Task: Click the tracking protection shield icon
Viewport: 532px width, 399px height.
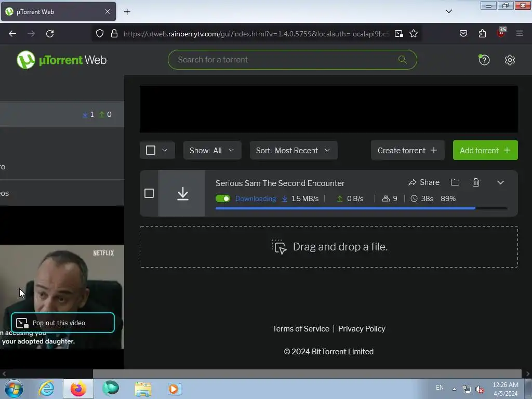Action: (99, 34)
